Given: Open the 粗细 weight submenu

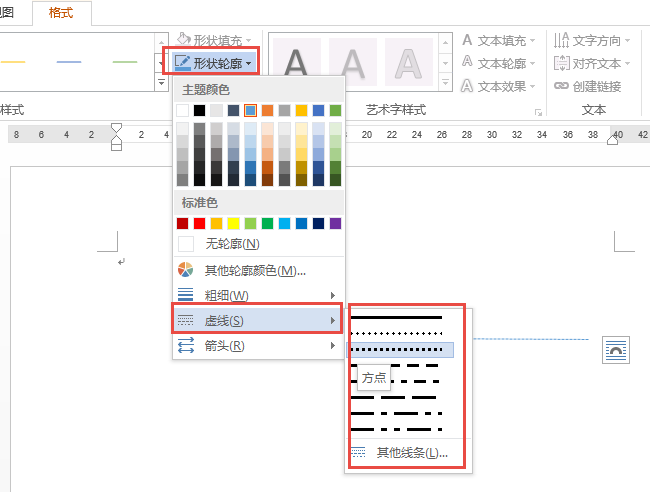Looking at the screenshot, I should (259, 296).
